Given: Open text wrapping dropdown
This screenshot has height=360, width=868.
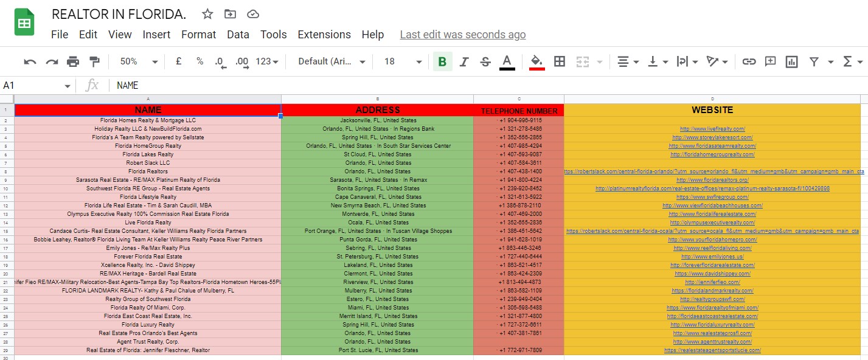Looking at the screenshot, I should coord(687,61).
